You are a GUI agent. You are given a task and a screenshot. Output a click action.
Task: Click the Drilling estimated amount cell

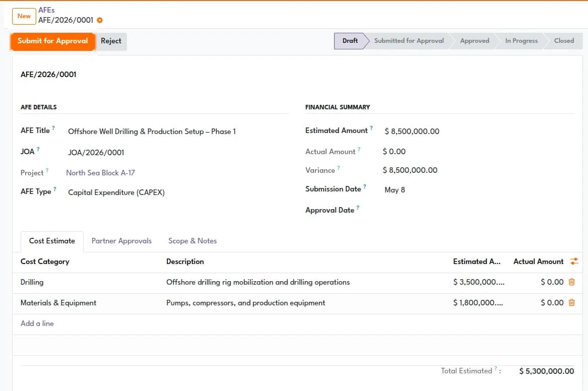[x=479, y=282]
